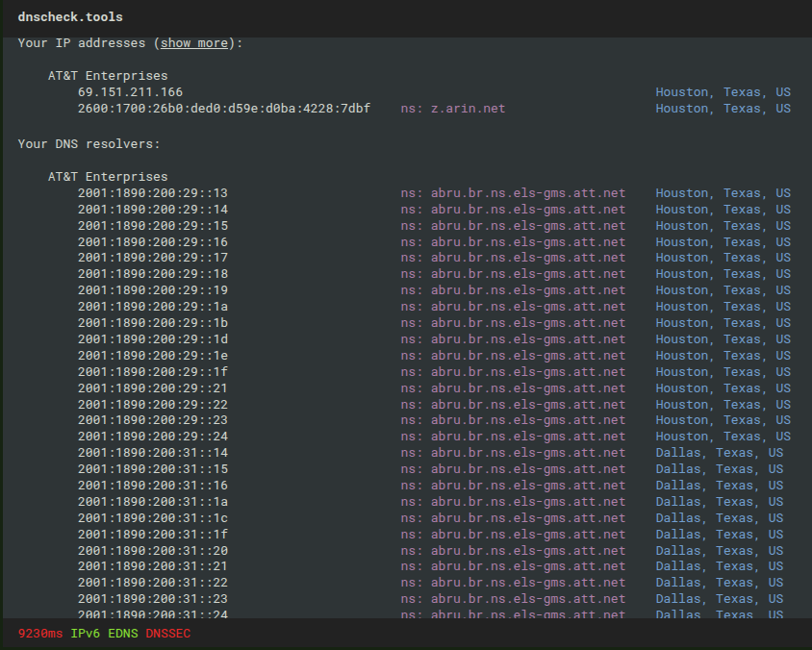Select resolver address 2001:1890:200:31::1f
Screen dimensions: 812x650
[153, 534]
